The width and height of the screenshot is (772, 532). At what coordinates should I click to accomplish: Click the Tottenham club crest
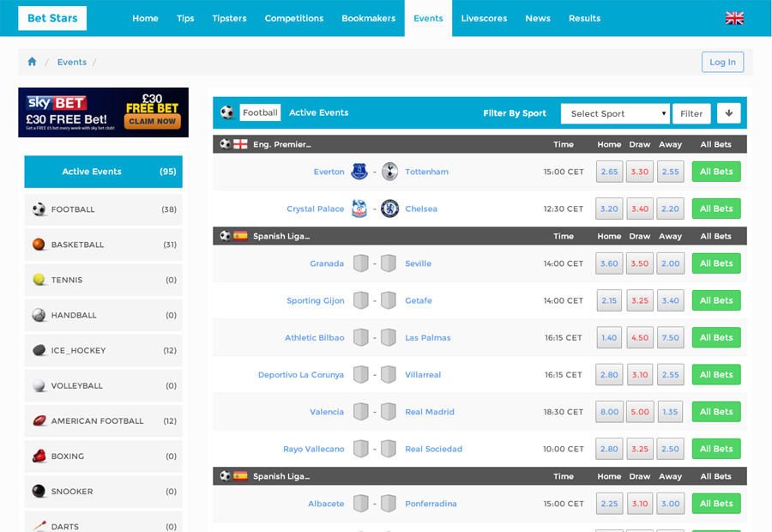(x=389, y=172)
